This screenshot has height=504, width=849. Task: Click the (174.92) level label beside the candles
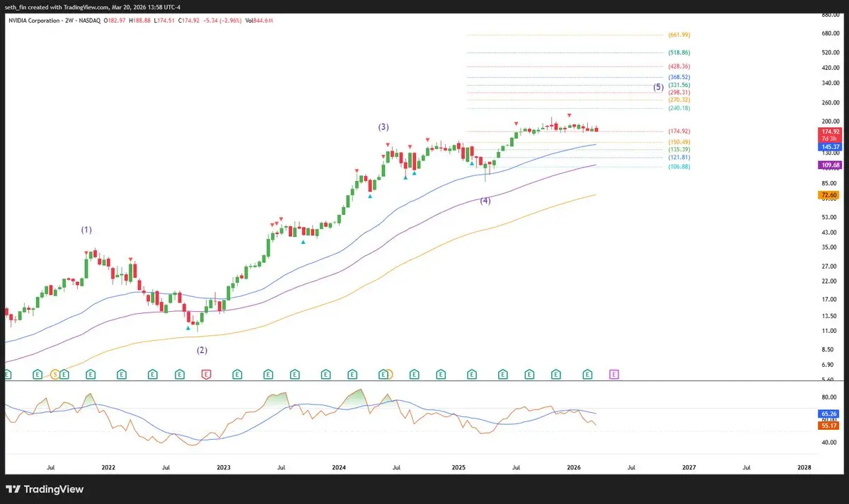coord(680,131)
